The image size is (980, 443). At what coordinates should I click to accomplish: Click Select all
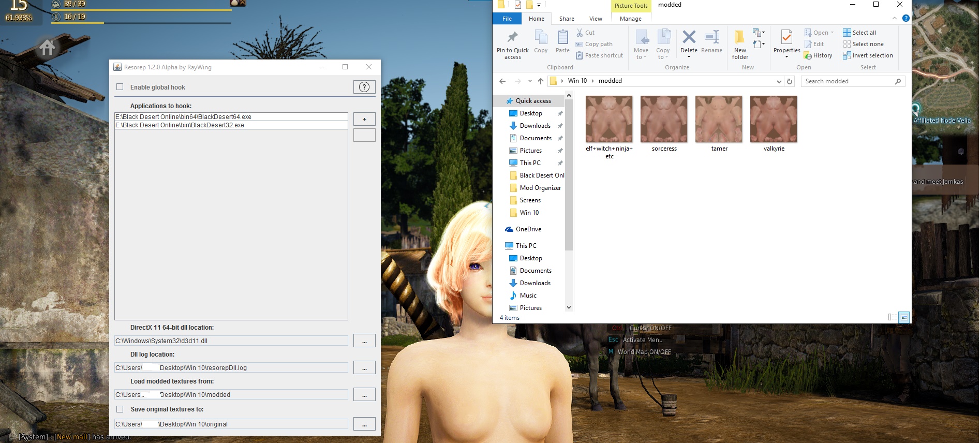(x=859, y=33)
